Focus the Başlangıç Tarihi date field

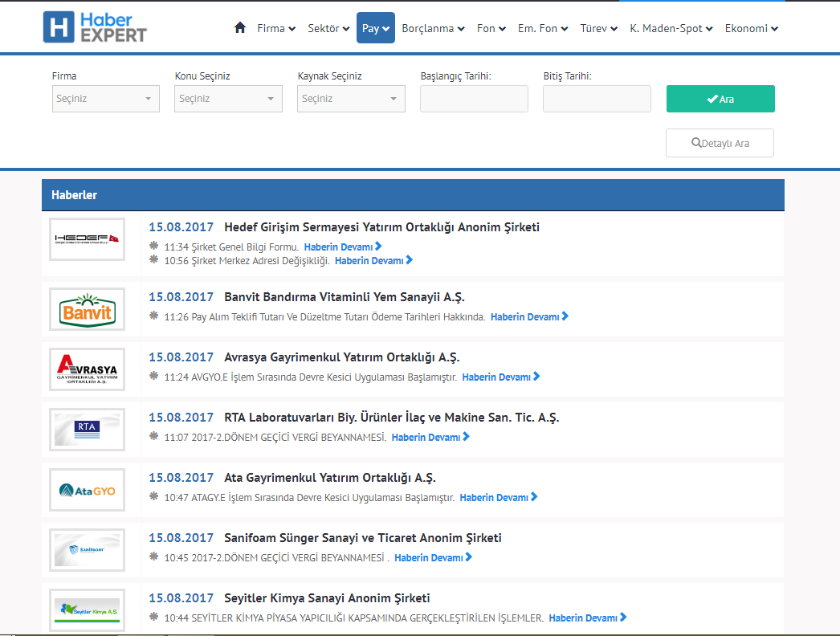pyautogui.click(x=474, y=99)
